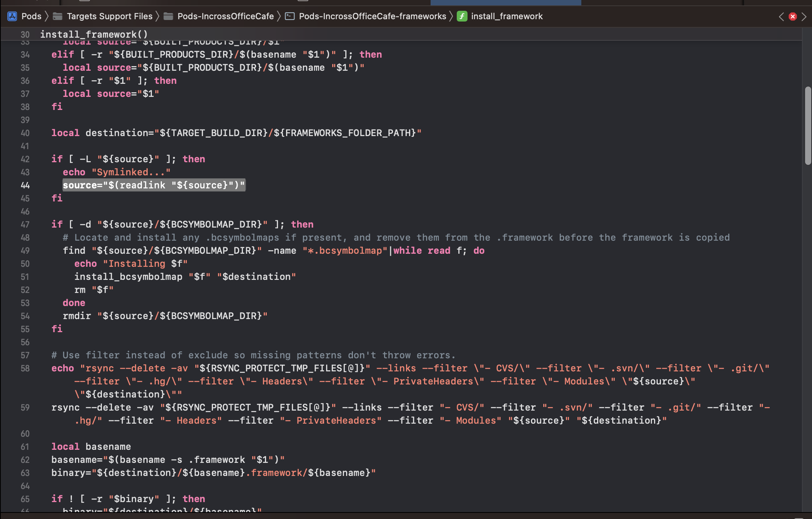
Task: Place cursor on local basename line
Action: pyautogui.click(x=91, y=447)
